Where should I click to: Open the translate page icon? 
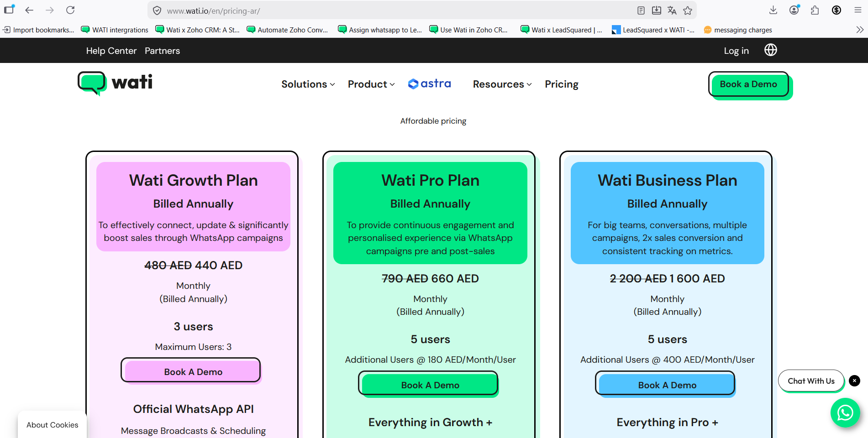coord(672,10)
